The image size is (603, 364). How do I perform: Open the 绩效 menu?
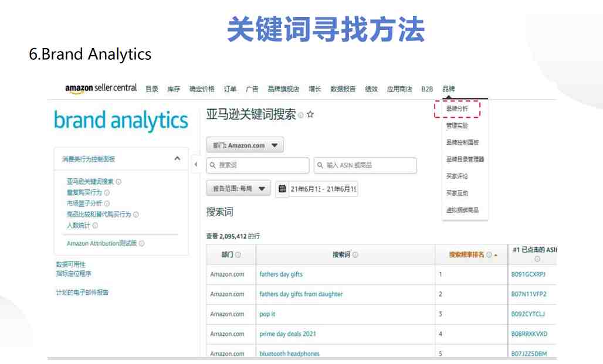(371, 89)
